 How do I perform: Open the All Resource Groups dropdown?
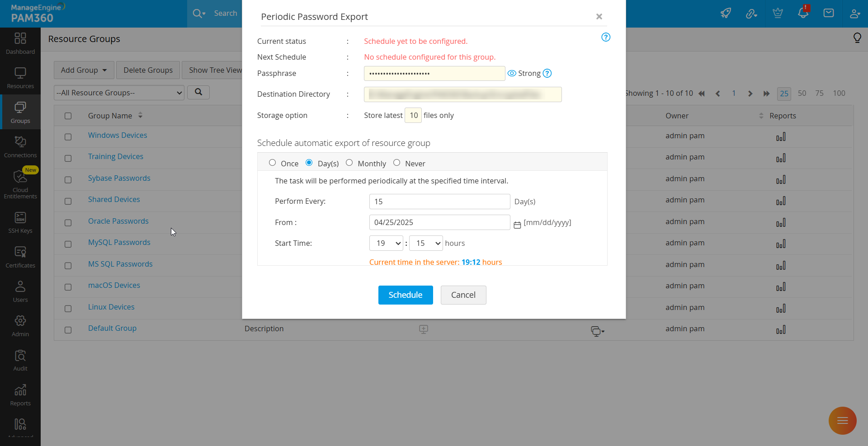tap(118, 93)
